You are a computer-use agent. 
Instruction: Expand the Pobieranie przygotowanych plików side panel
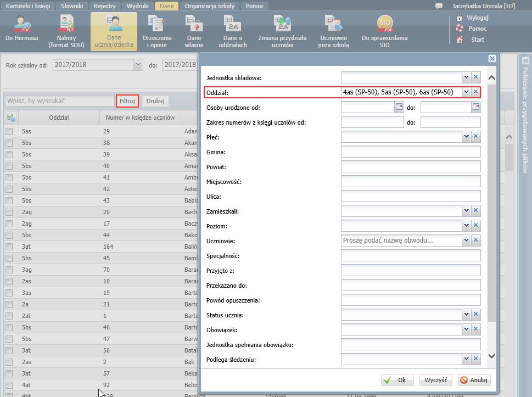[x=525, y=61]
